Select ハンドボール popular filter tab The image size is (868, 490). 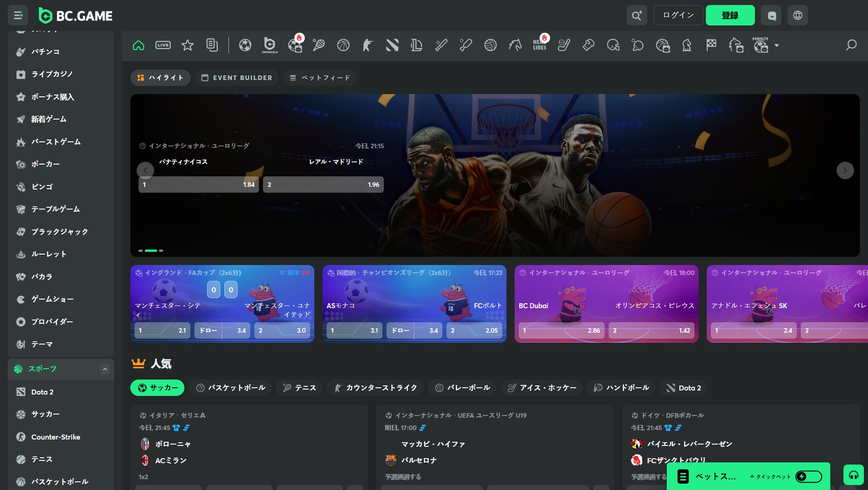click(621, 388)
